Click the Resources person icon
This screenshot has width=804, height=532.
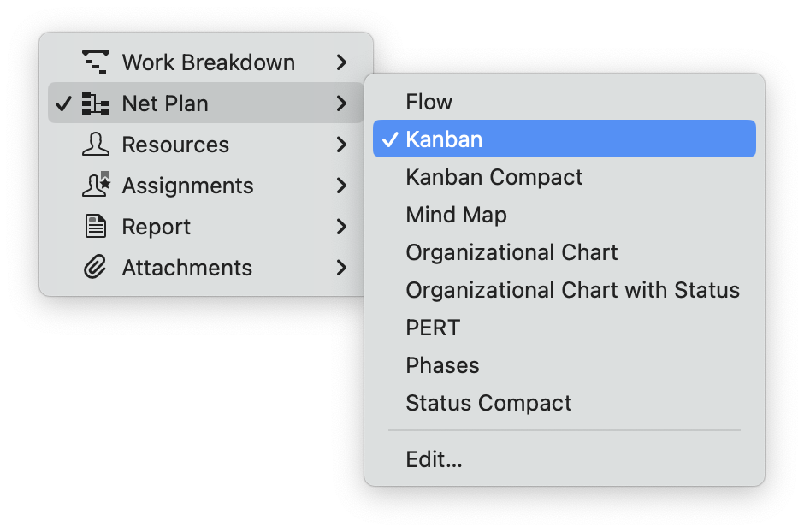point(96,144)
